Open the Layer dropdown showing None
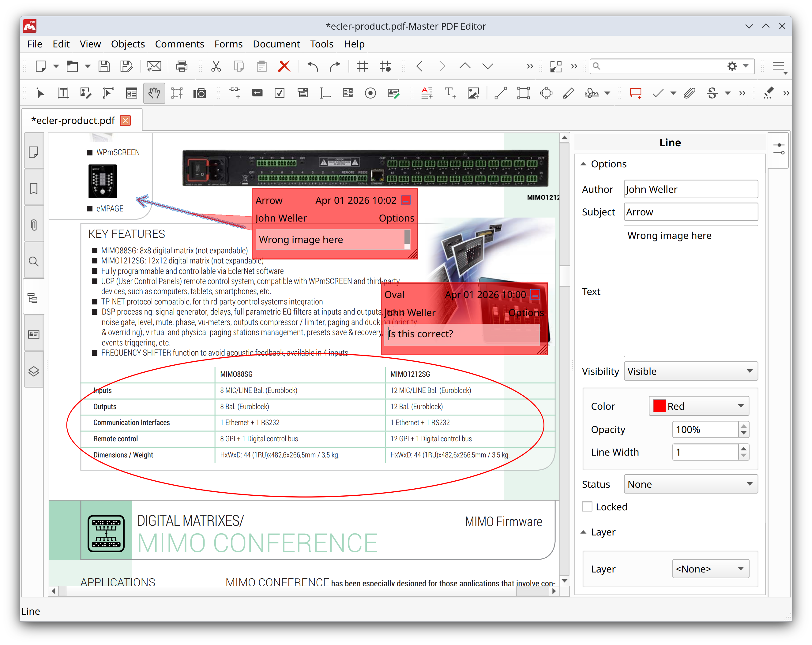Viewport: 812px width, 645px height. [x=710, y=569]
